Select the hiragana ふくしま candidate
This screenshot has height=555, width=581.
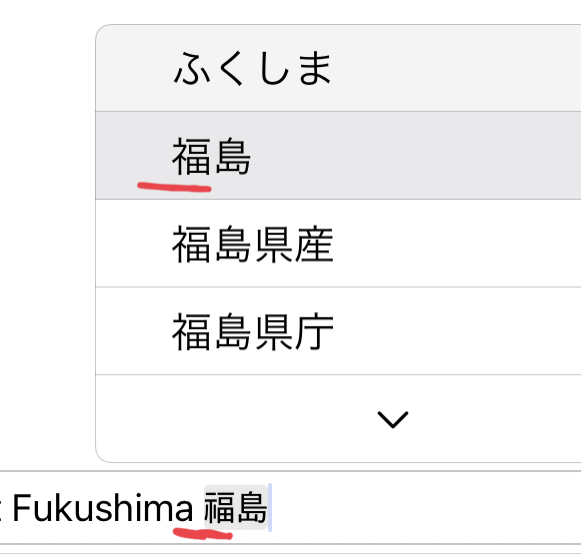coord(338,68)
